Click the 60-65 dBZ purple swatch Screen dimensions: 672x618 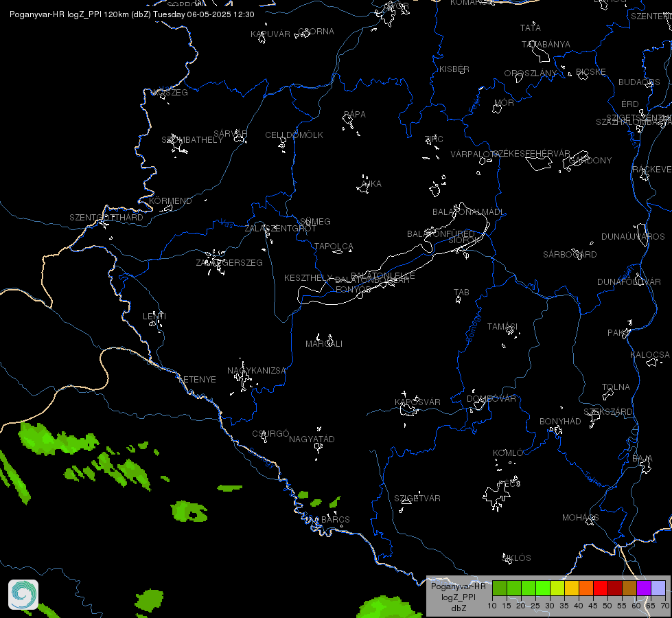click(x=644, y=588)
